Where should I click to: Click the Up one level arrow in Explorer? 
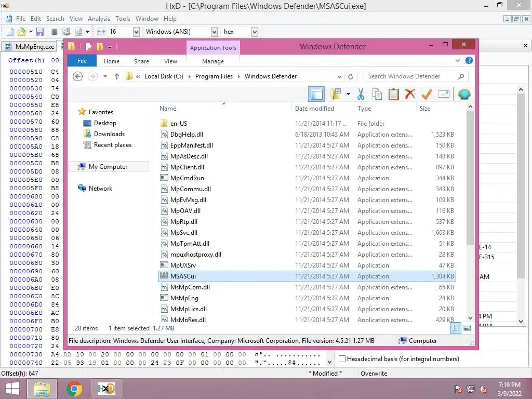pos(117,76)
